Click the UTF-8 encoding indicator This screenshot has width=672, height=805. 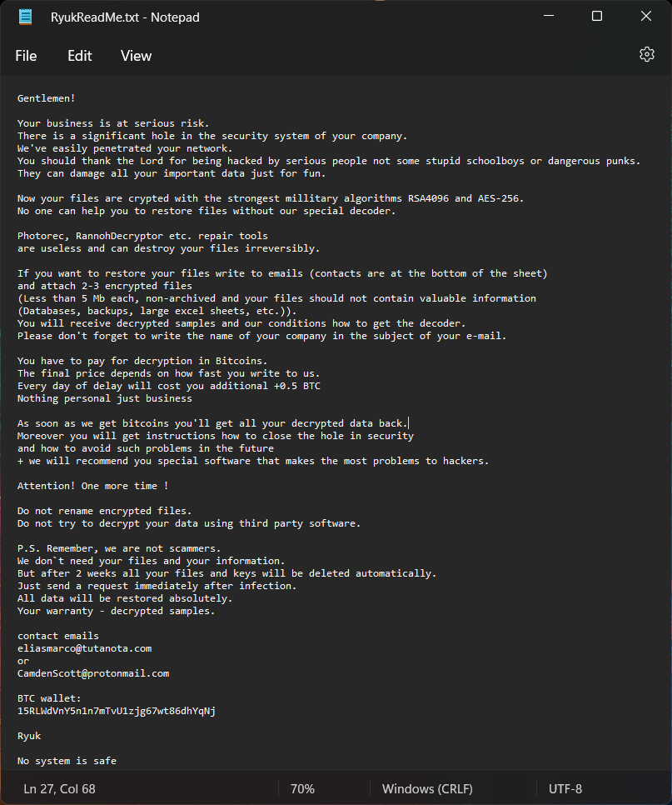565,788
